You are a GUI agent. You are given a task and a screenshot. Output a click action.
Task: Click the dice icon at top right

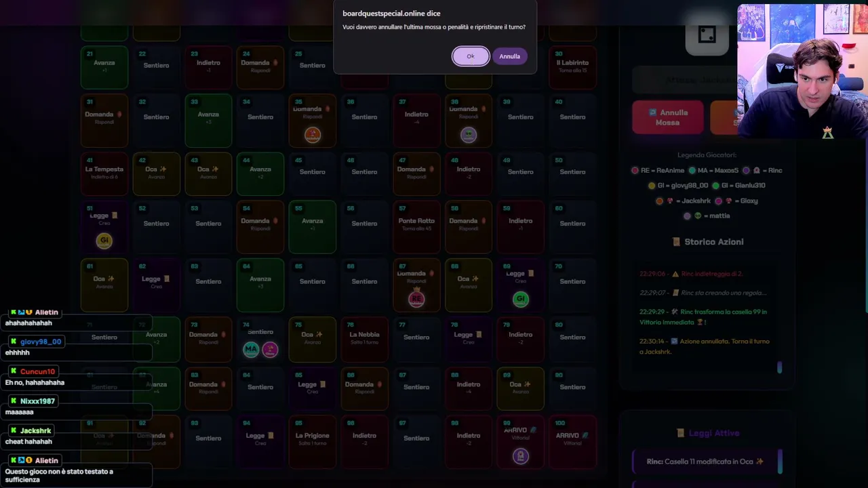707,35
